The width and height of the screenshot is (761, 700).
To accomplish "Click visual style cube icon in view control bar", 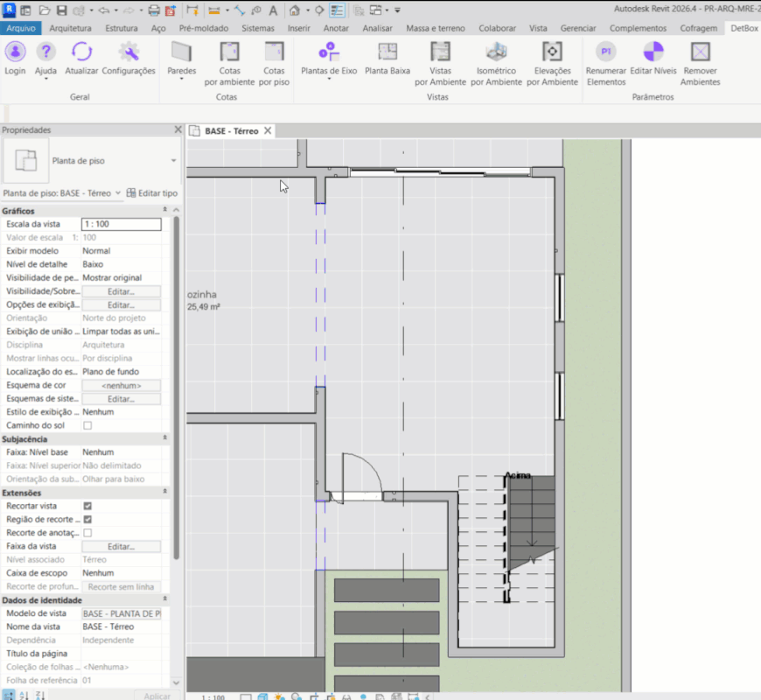I will pos(262,696).
